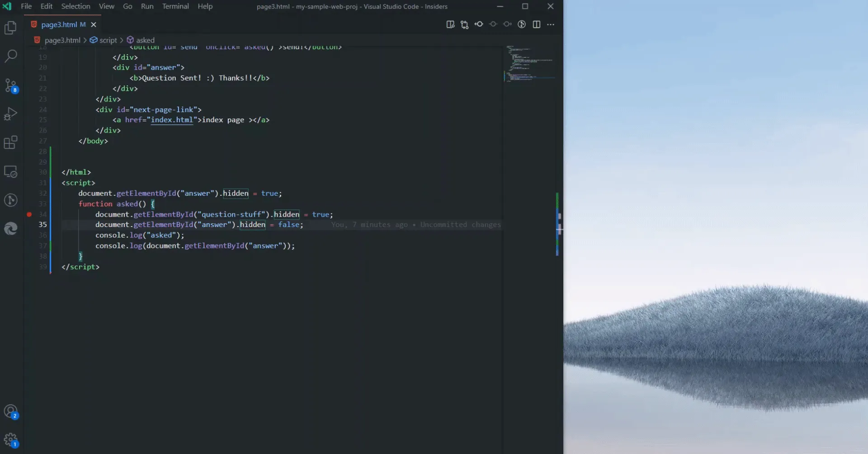The image size is (868, 454).
Task: Open the Extensions view
Action: 11,142
